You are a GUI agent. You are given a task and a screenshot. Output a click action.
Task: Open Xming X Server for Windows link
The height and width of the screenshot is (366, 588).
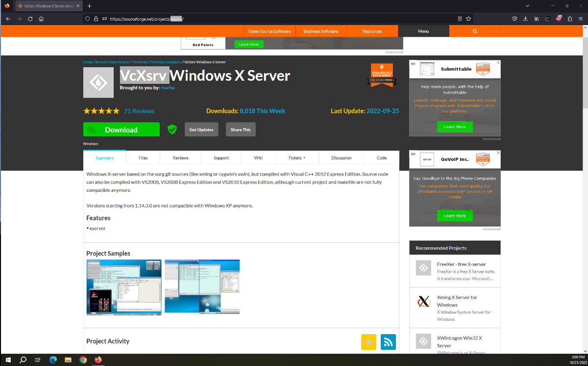[x=457, y=301]
